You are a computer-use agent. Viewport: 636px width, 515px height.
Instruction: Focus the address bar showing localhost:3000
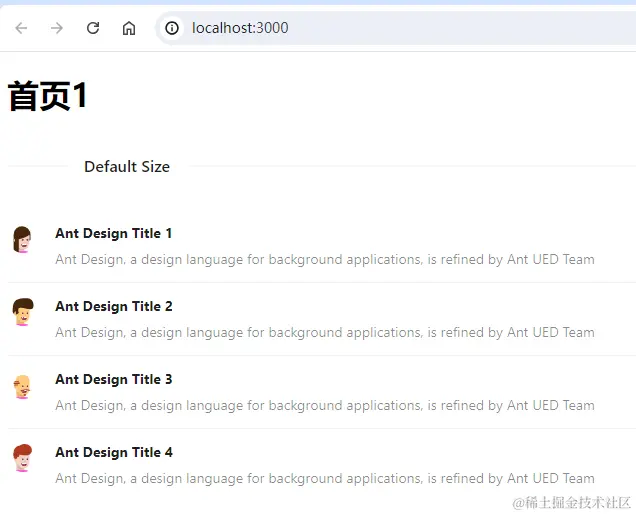pyautogui.click(x=395, y=28)
